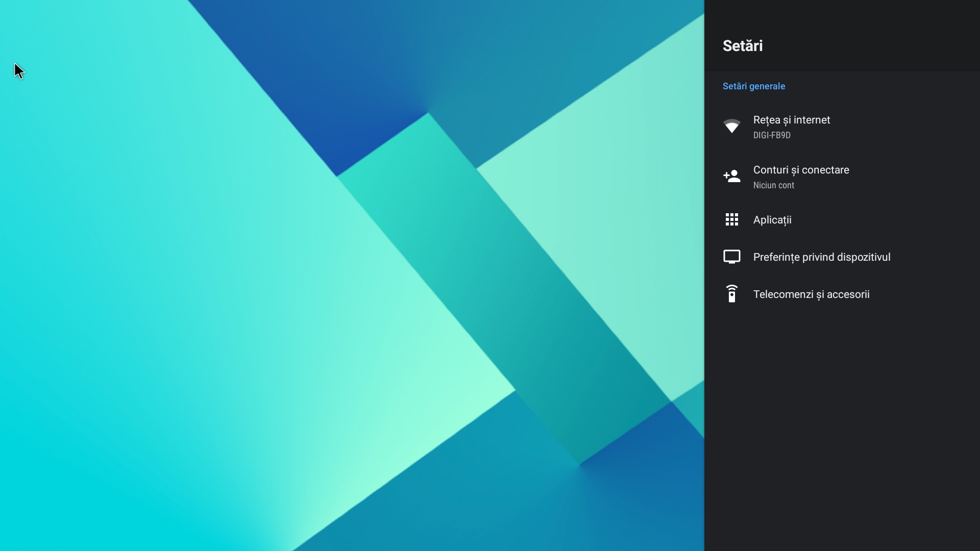Select the DIGI-FB9D network name subtitle
This screenshot has height=551, width=980.
(x=771, y=135)
